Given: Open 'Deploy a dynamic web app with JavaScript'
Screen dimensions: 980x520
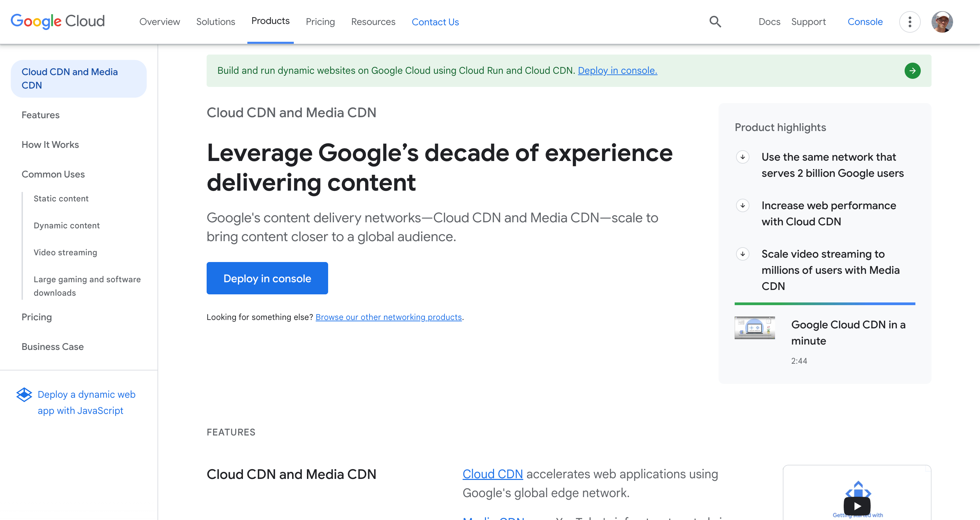Looking at the screenshot, I should (x=86, y=403).
